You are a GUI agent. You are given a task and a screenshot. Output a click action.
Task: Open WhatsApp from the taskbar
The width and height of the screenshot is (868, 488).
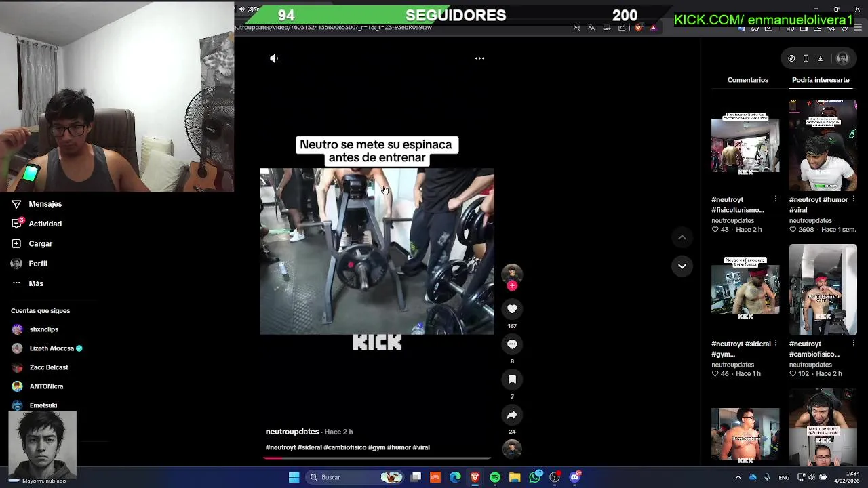535,477
